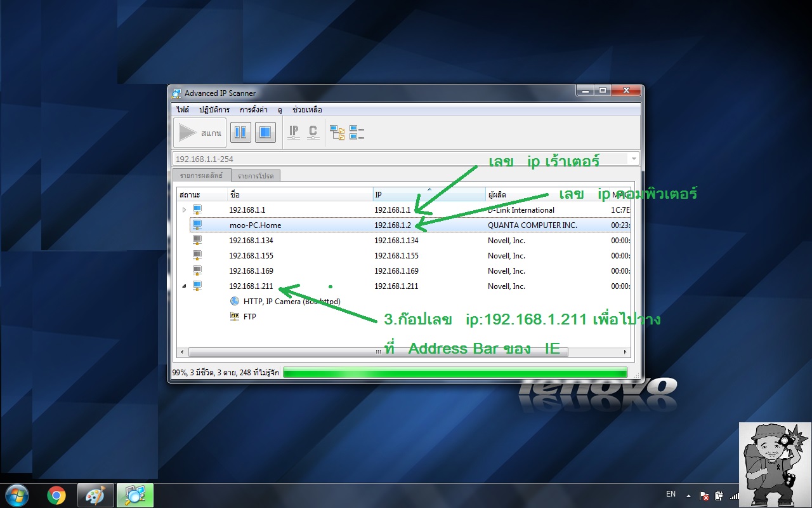The width and height of the screenshot is (812, 508).
Task: Click the scan progress bar
Action: coord(455,373)
